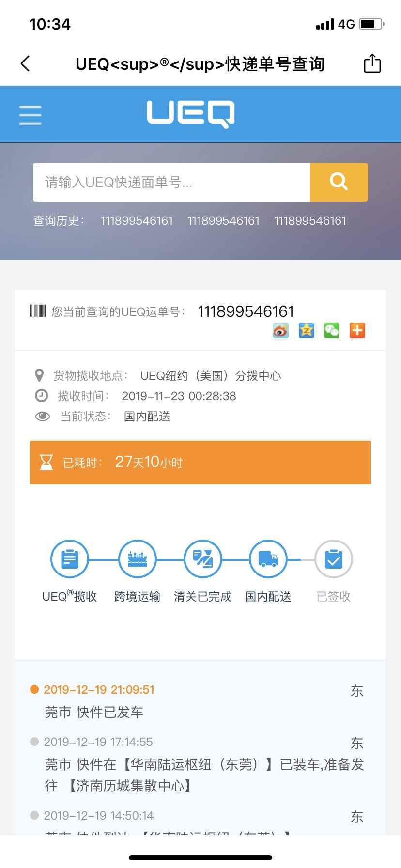Viewport: 401px width, 868px height.
Task: Select first history number 111899546161
Action: click(x=137, y=221)
